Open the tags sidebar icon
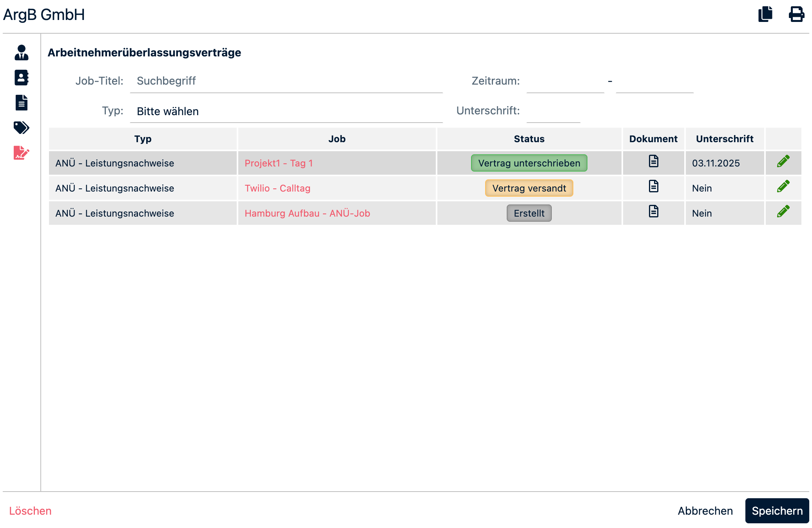The image size is (812, 528). (22, 128)
